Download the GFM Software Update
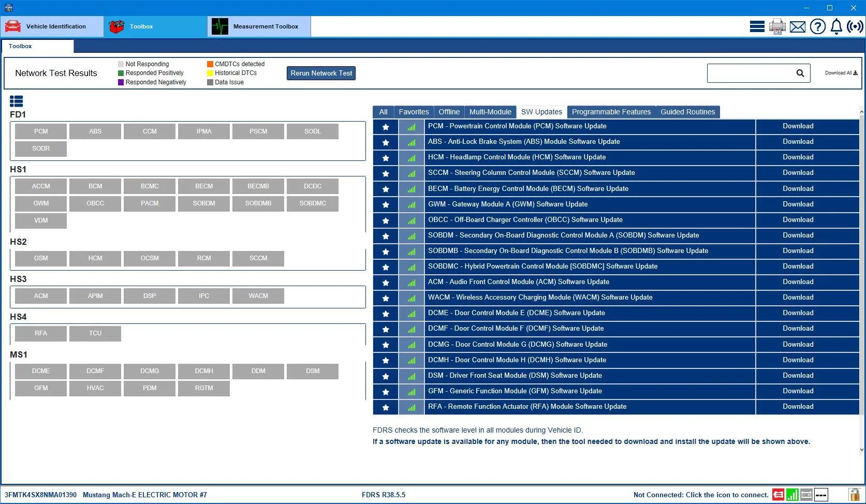This screenshot has width=866, height=504. click(798, 391)
